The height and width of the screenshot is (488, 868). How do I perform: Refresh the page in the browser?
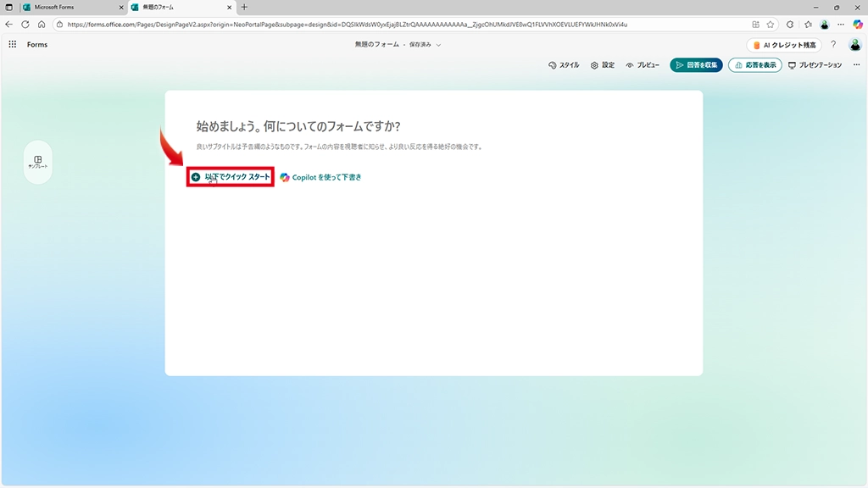coord(25,25)
